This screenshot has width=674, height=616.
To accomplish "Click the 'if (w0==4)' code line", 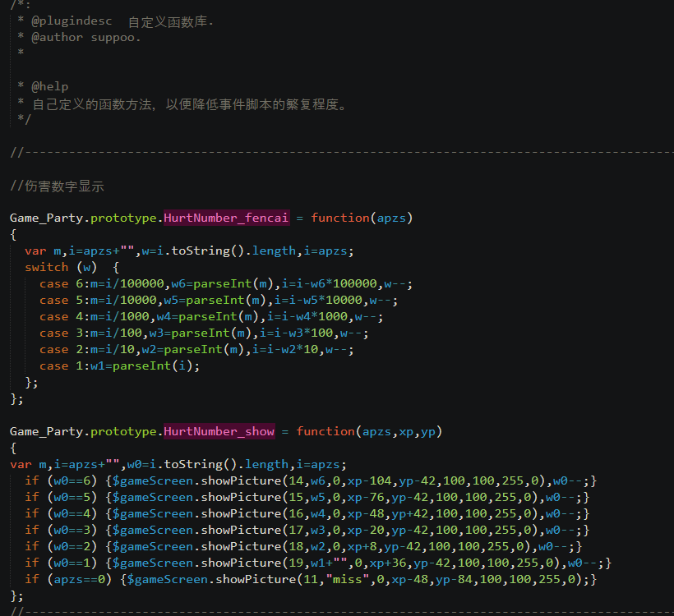I will click(307, 513).
